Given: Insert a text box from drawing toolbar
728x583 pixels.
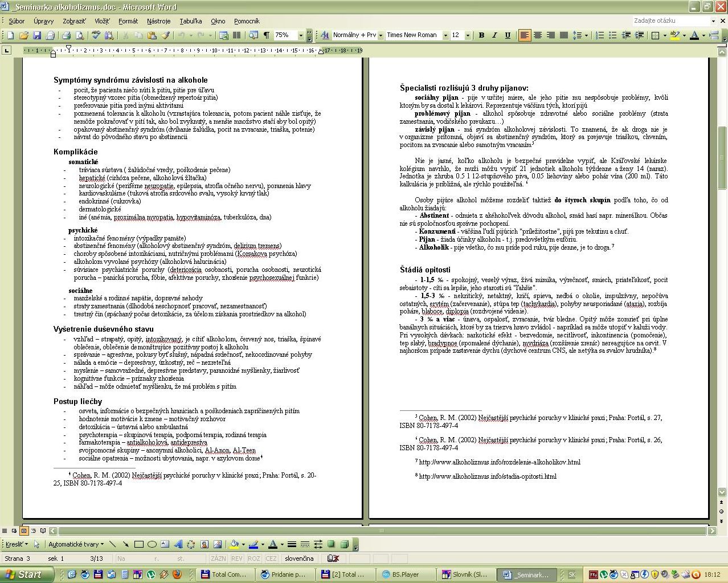Looking at the screenshot, I should (165, 544).
